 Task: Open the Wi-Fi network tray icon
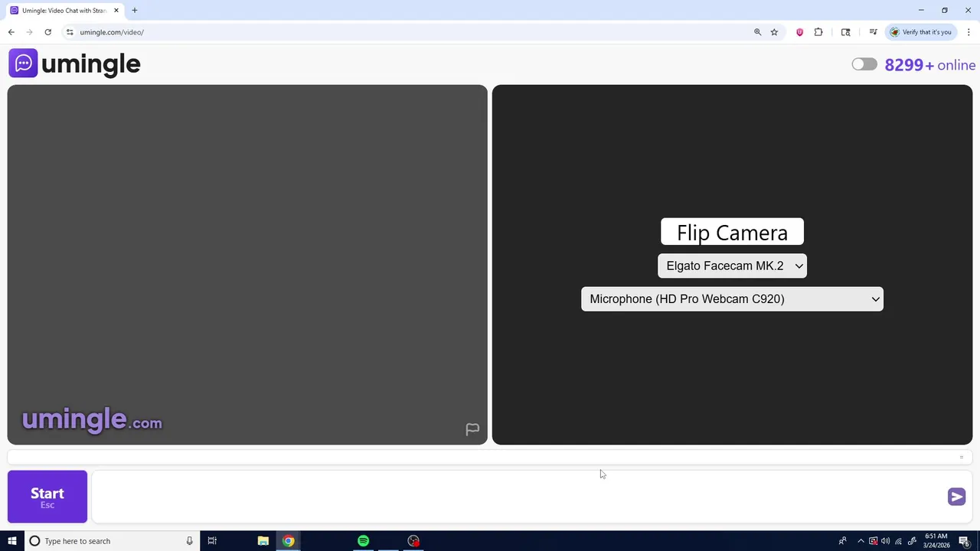pyautogui.click(x=899, y=541)
